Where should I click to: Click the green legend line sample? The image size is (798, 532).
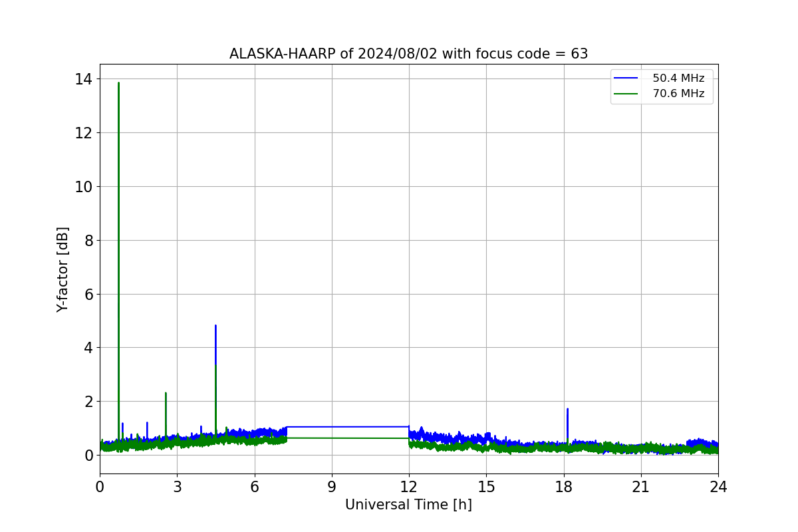[626, 94]
